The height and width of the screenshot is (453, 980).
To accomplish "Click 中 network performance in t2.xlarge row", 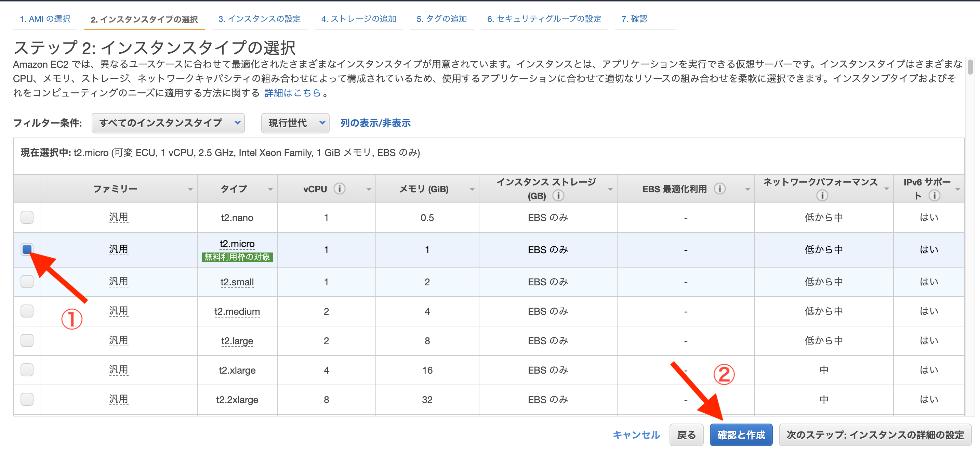I will click(824, 370).
